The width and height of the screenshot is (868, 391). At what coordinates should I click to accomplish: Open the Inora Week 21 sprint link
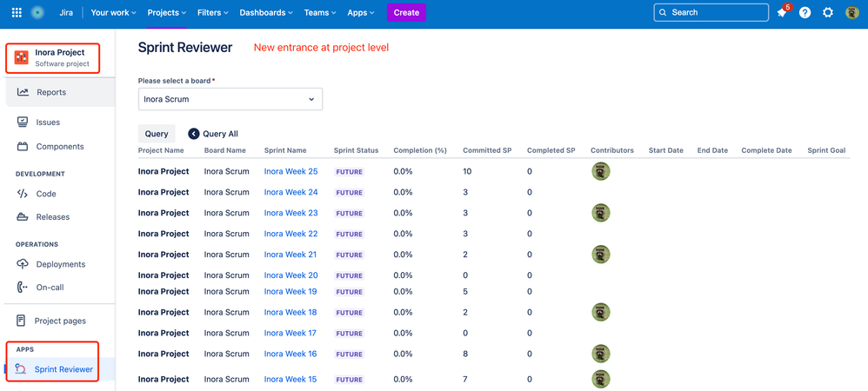pos(290,255)
